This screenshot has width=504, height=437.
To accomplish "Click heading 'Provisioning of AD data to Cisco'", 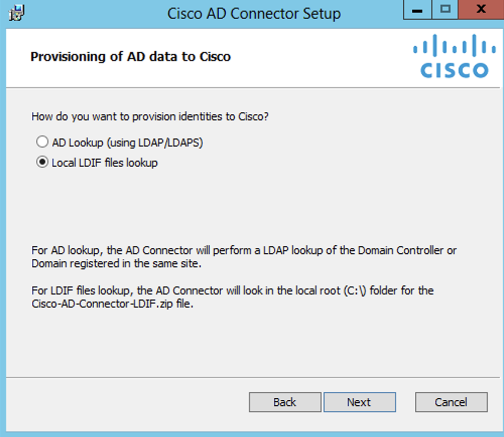I will pyautogui.click(x=131, y=56).
